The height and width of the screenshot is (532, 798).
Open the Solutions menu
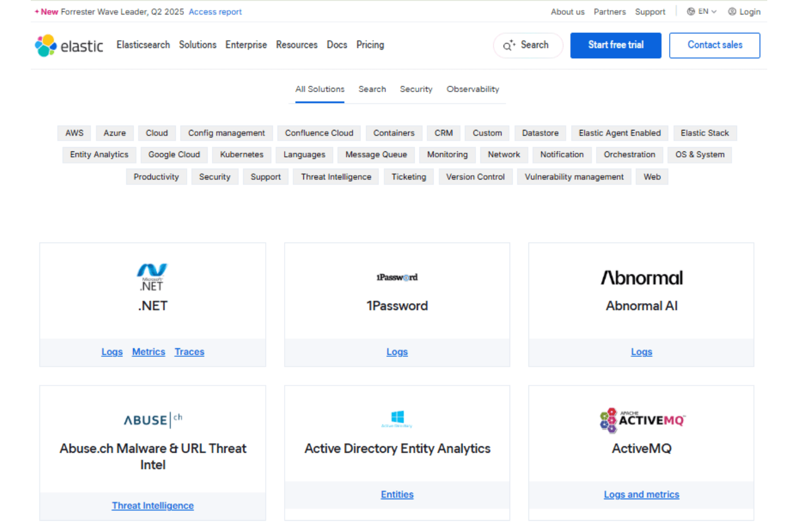coord(197,45)
